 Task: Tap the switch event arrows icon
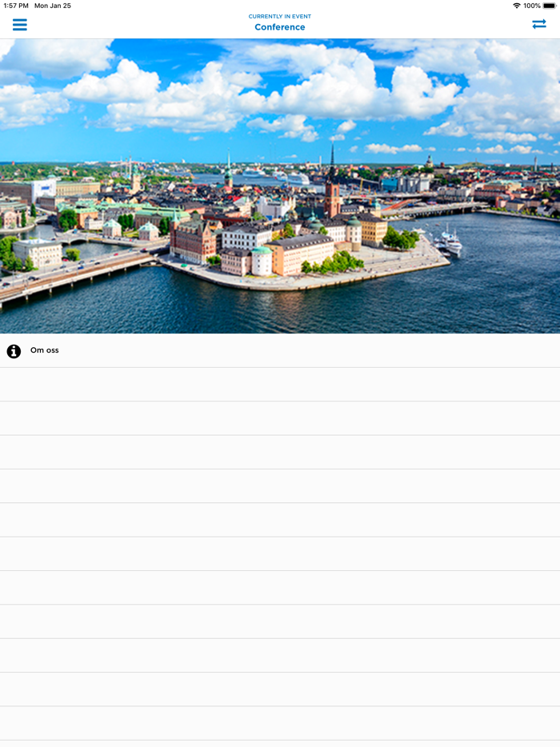(539, 24)
